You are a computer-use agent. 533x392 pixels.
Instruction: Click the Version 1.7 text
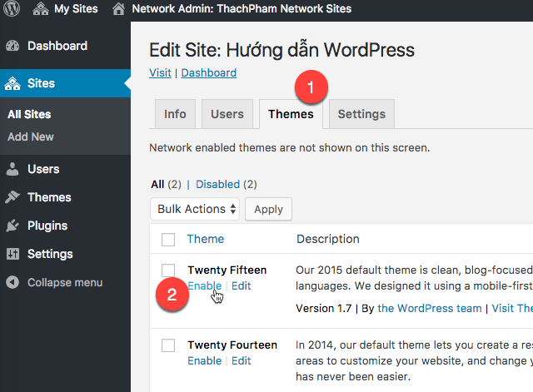coord(324,308)
